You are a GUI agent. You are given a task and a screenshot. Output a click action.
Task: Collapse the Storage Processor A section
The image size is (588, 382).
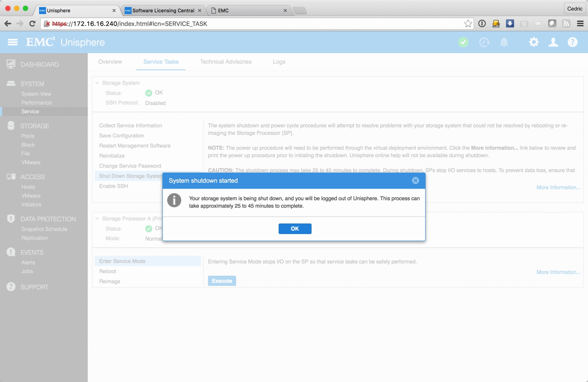[x=97, y=219]
